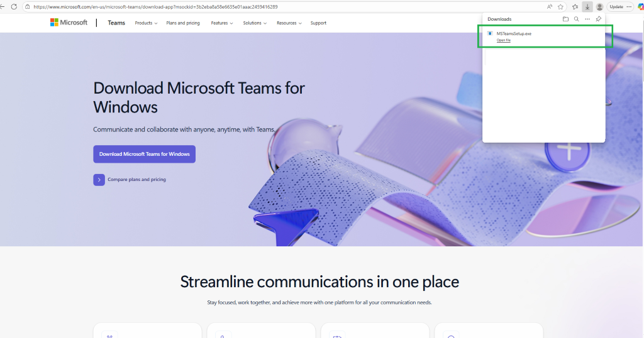This screenshot has height=338, width=644.
Task: Click the Download Microsoft Teams for Windows heading
Action: [x=199, y=97]
